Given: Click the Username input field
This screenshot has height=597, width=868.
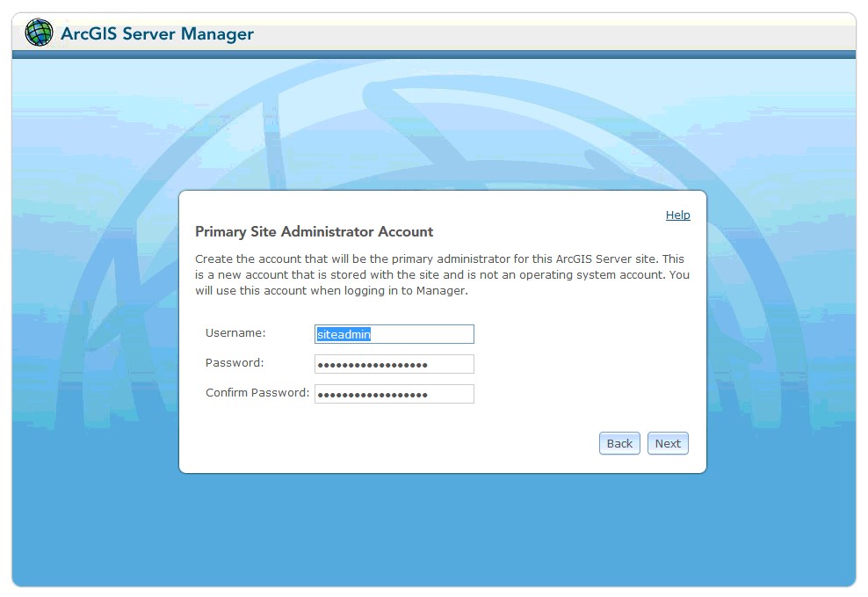Looking at the screenshot, I should [394, 334].
